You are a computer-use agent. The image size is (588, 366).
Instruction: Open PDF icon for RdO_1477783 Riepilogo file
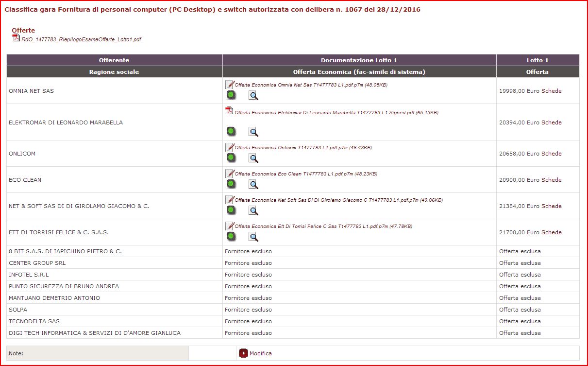(16, 38)
